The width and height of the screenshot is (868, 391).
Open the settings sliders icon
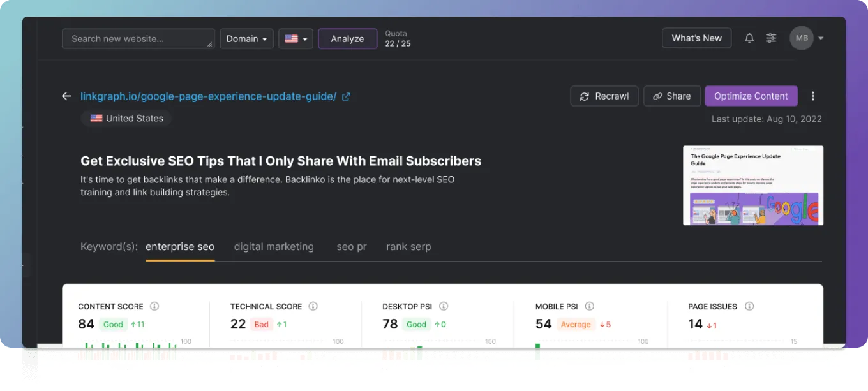coord(771,38)
